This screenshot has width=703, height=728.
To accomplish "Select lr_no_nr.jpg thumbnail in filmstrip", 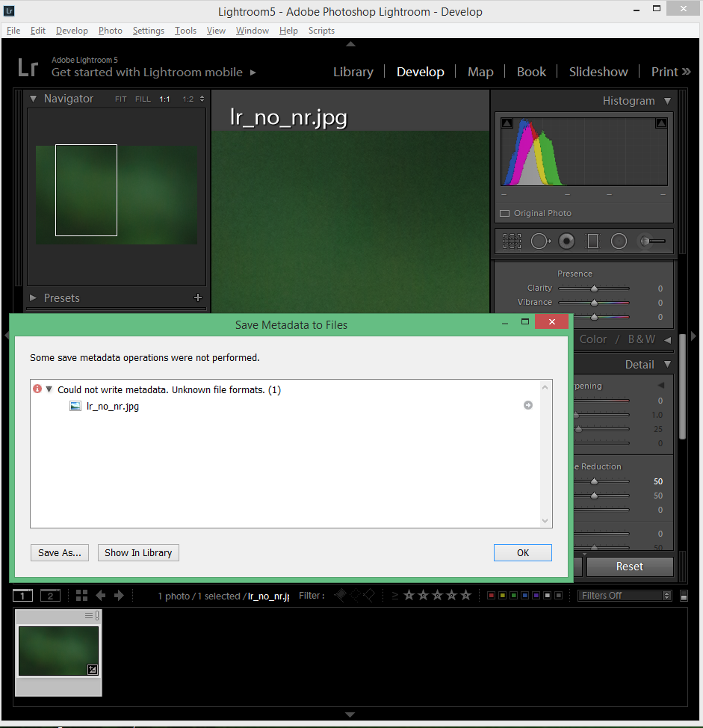I will click(58, 651).
